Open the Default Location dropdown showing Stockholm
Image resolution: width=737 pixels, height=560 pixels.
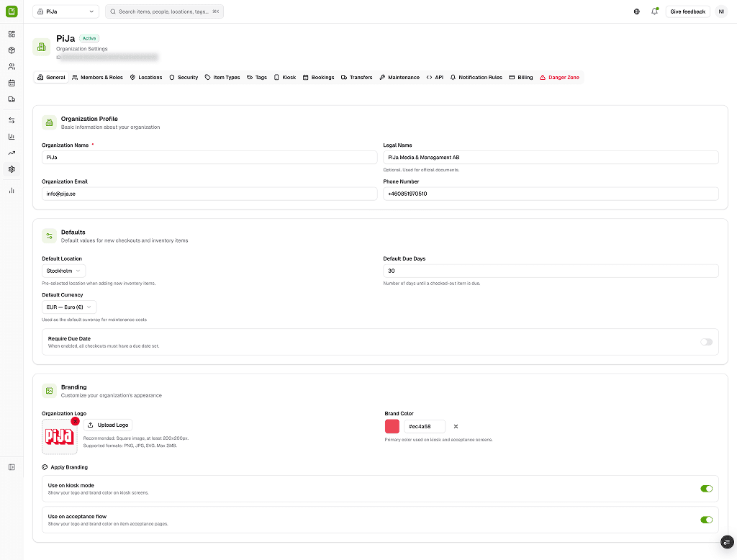coord(63,271)
